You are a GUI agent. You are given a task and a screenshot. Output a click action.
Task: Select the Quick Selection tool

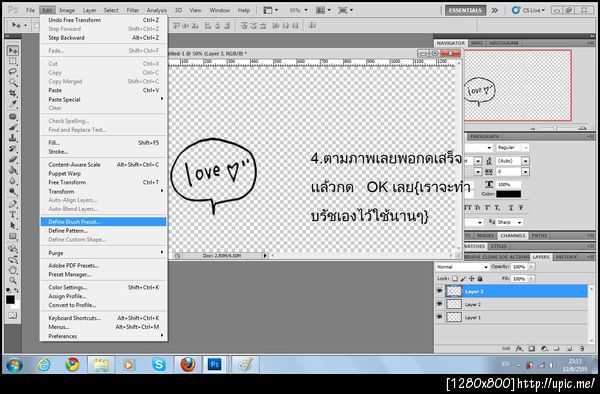pos(13,82)
